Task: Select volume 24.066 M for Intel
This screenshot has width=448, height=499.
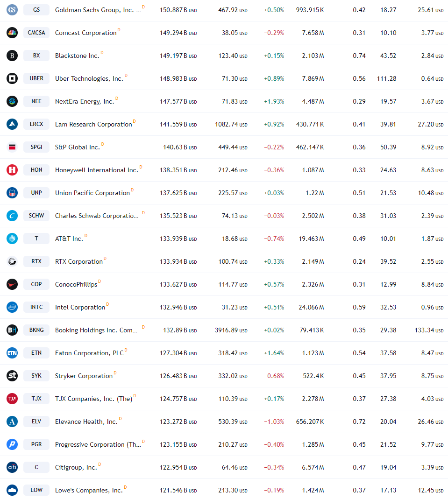Action: point(312,308)
